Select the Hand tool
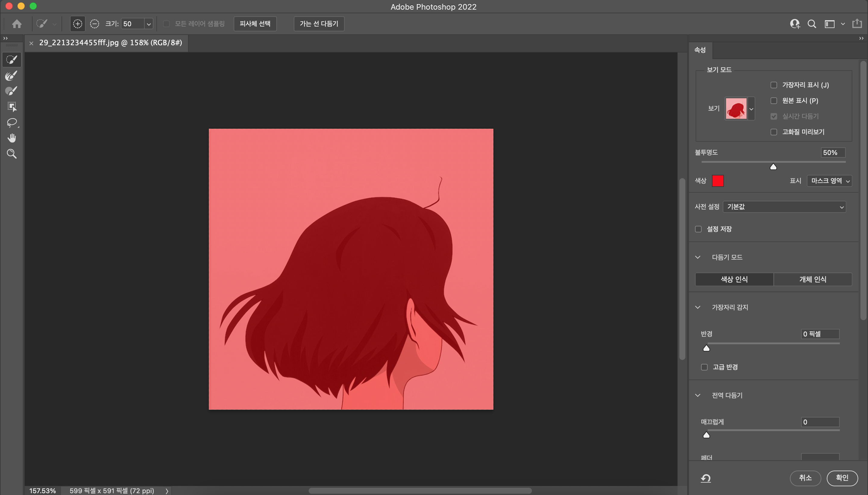 click(x=11, y=138)
